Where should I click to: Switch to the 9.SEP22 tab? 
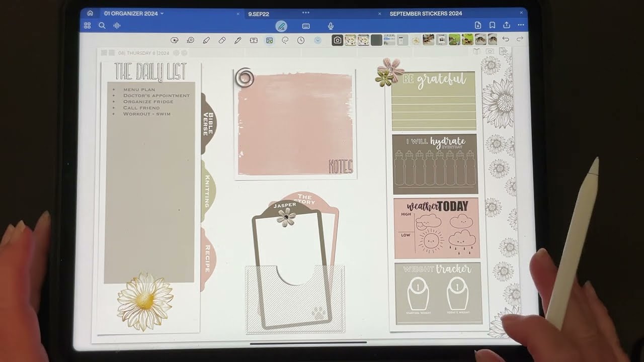(x=259, y=14)
